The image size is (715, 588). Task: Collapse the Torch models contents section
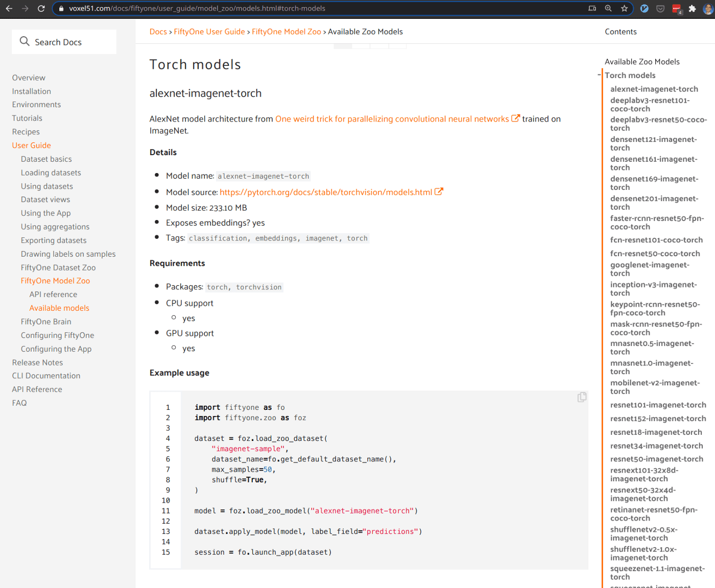pos(599,75)
